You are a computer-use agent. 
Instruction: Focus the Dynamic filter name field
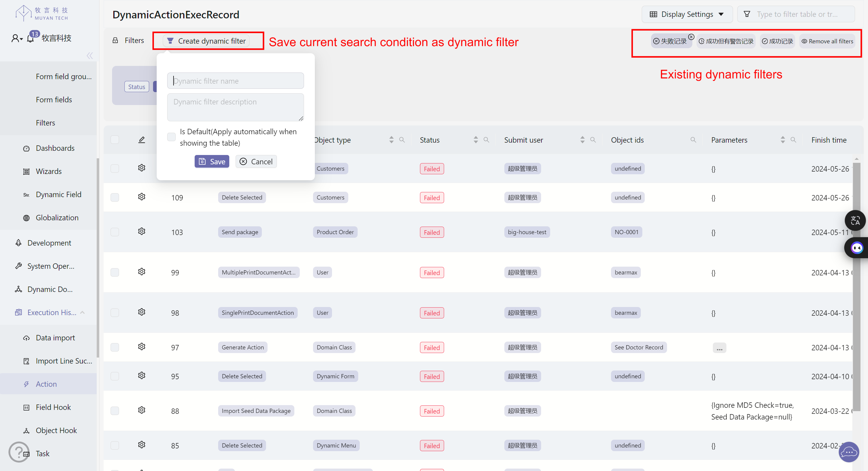coord(236,81)
